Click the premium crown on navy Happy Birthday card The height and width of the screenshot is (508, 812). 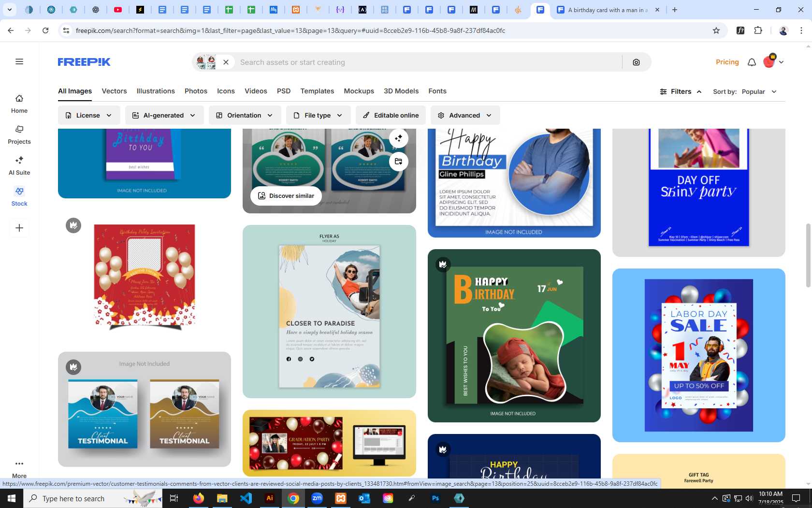click(x=443, y=449)
